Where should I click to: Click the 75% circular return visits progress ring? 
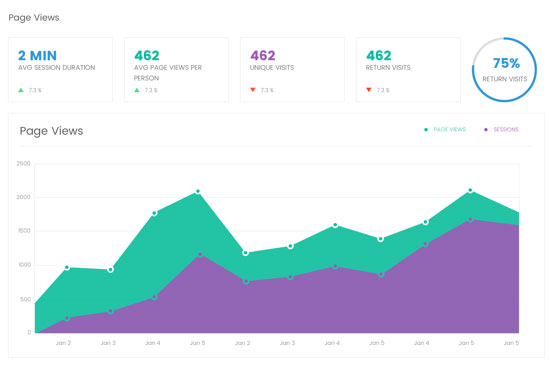pos(504,70)
